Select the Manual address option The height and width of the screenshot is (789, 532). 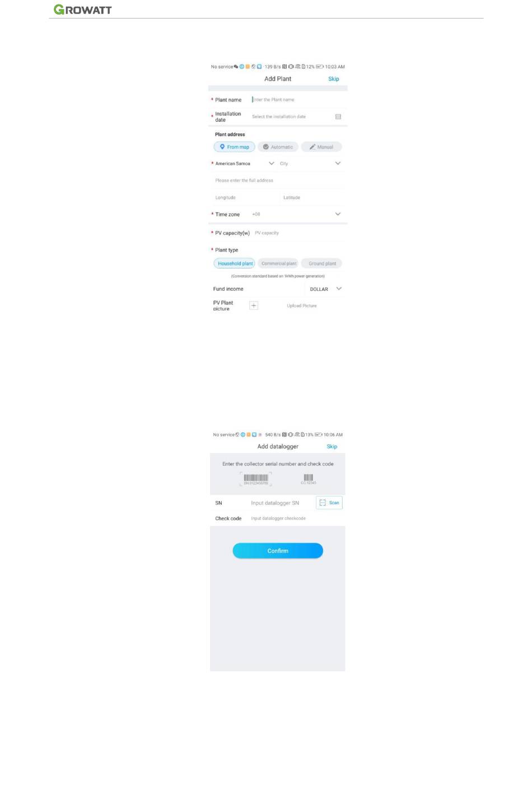321,147
